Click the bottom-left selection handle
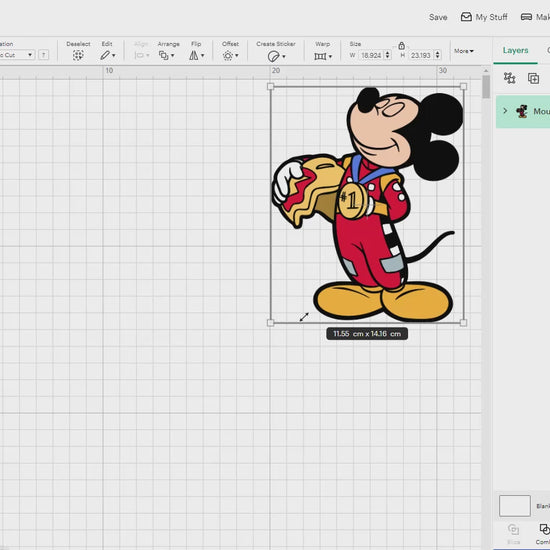The height and width of the screenshot is (550, 550). [x=270, y=323]
